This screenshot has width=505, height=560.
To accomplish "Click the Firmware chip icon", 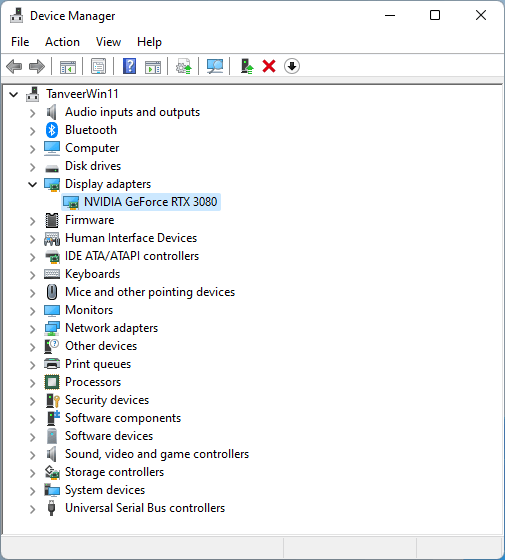I will point(52,220).
